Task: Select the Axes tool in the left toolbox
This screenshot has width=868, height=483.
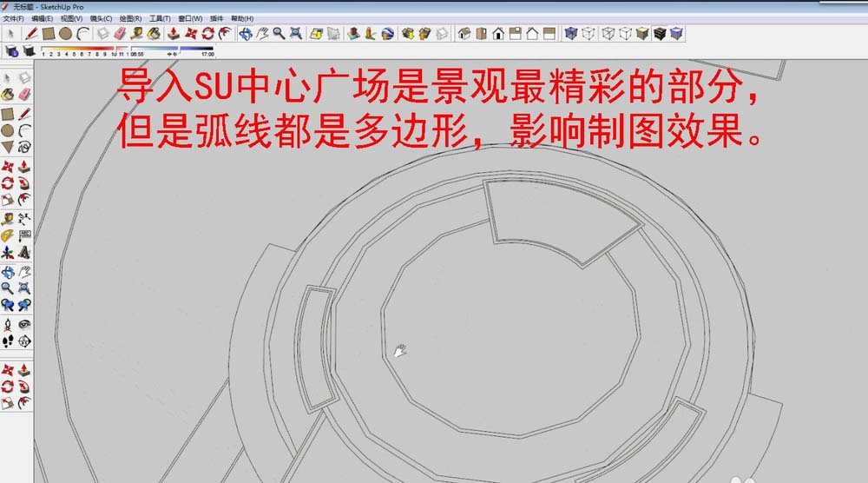Action: [8, 253]
